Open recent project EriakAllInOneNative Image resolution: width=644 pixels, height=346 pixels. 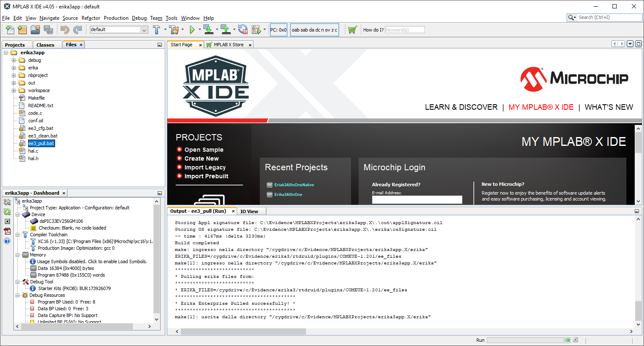pos(294,185)
